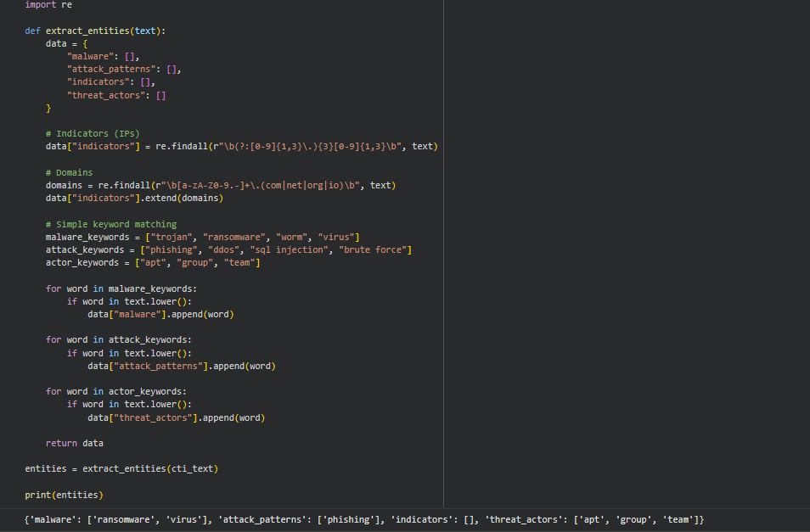Click the "data = {" line

click(66, 44)
